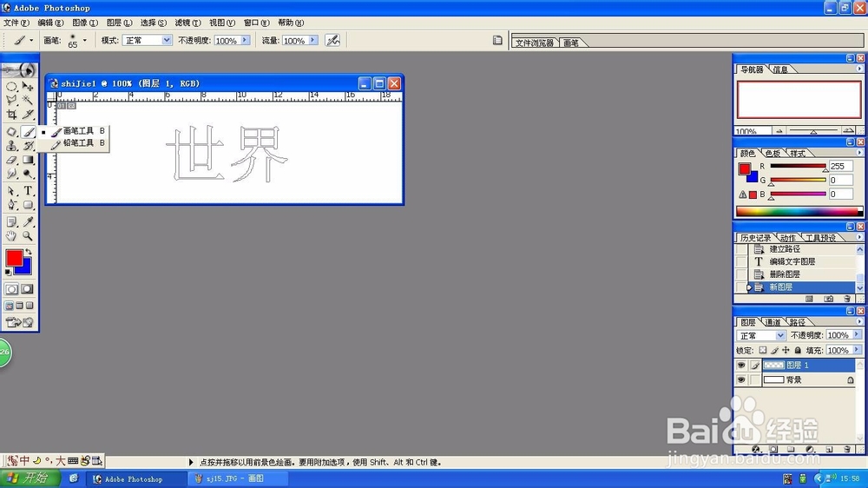Image resolution: width=868 pixels, height=488 pixels.
Task: Swap foreground and background colors
Action: [29, 252]
